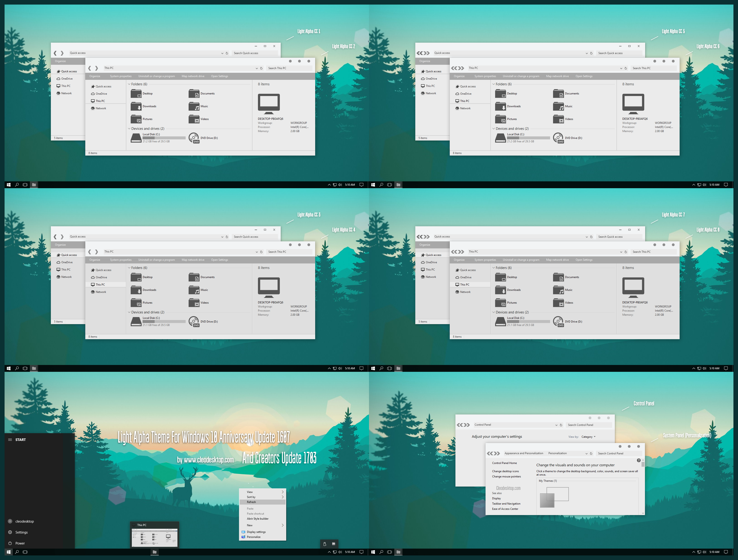This screenshot has height=560, width=738.
Task: Expand the New submenu arrow in context menu
Action: (283, 525)
